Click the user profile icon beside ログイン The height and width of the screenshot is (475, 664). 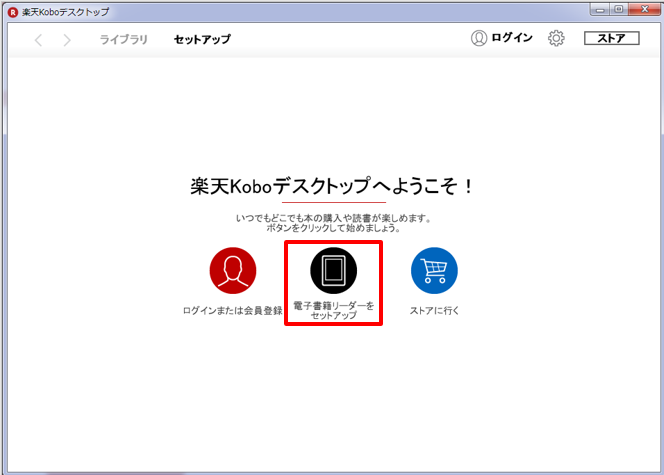[x=479, y=38]
